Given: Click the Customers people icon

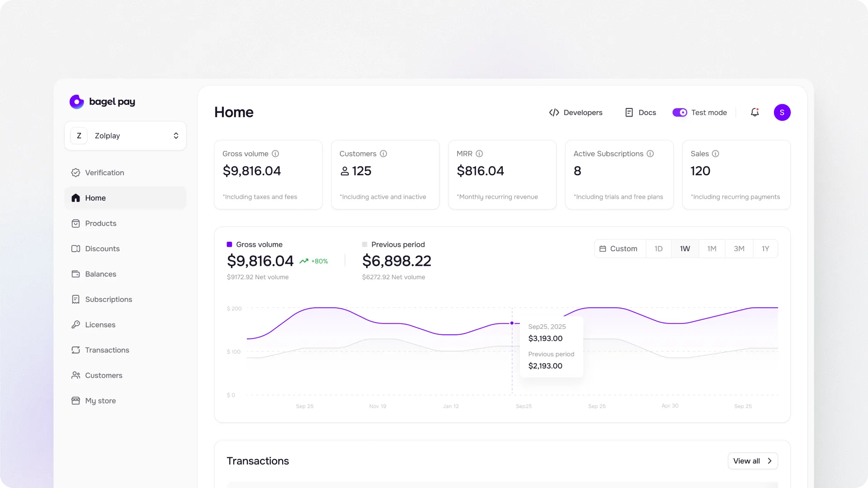Looking at the screenshot, I should [x=75, y=375].
